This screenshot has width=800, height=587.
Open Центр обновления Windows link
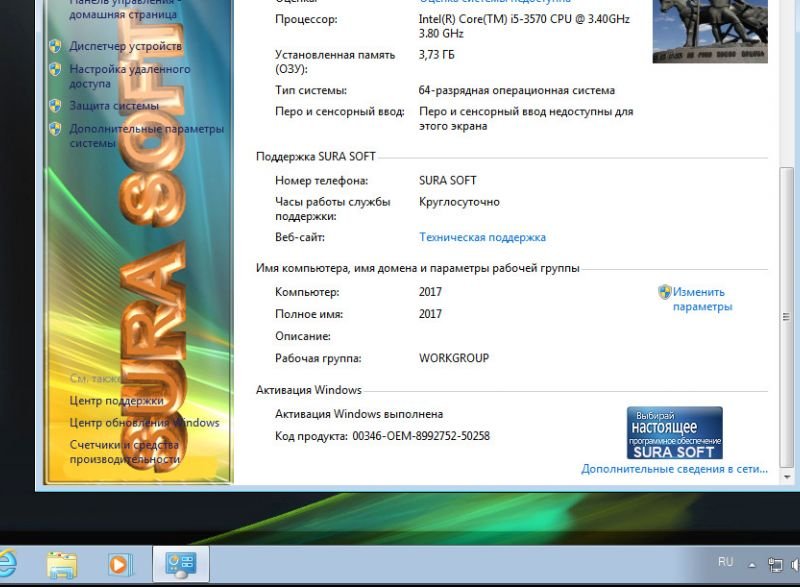coord(144,423)
